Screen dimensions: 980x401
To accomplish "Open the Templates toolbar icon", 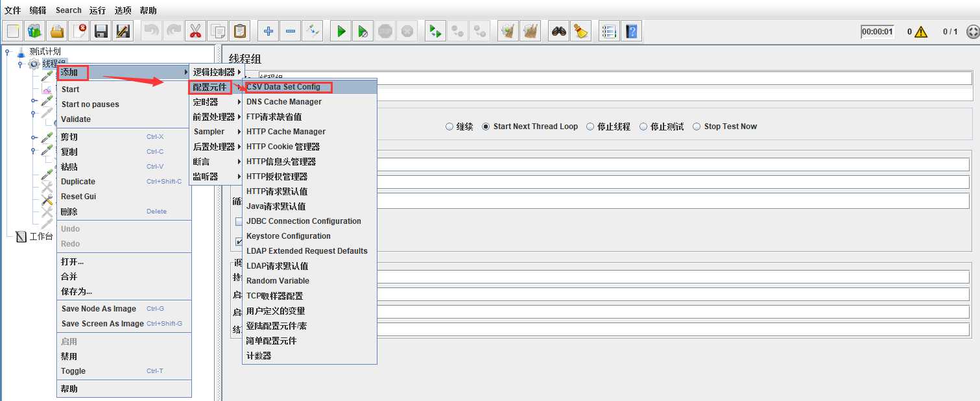I will pyautogui.click(x=35, y=30).
